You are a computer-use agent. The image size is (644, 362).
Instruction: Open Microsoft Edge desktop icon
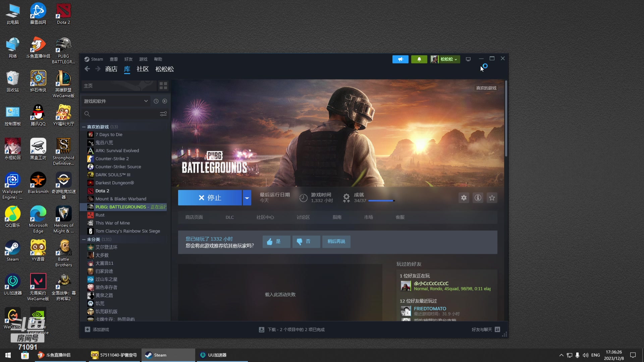pyautogui.click(x=38, y=220)
